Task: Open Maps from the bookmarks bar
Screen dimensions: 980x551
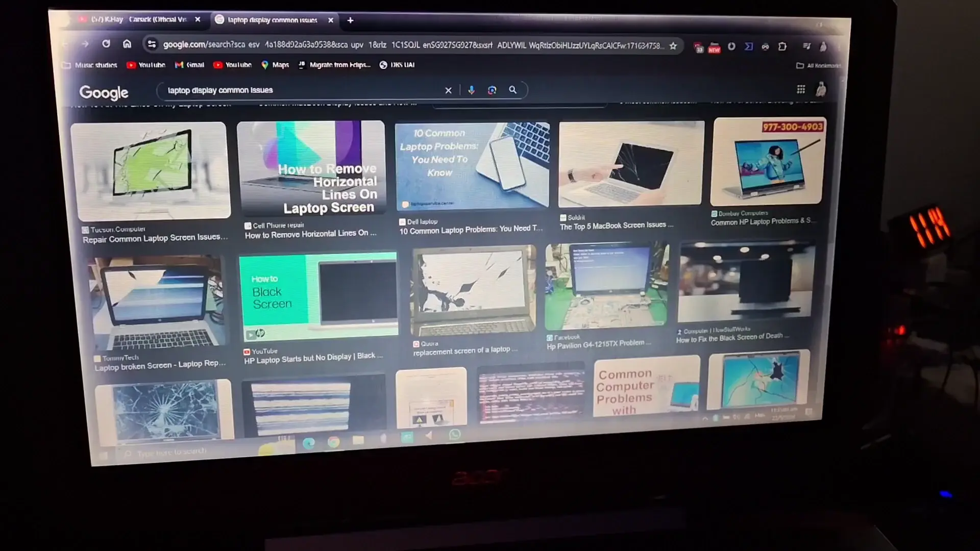Action: (x=275, y=65)
